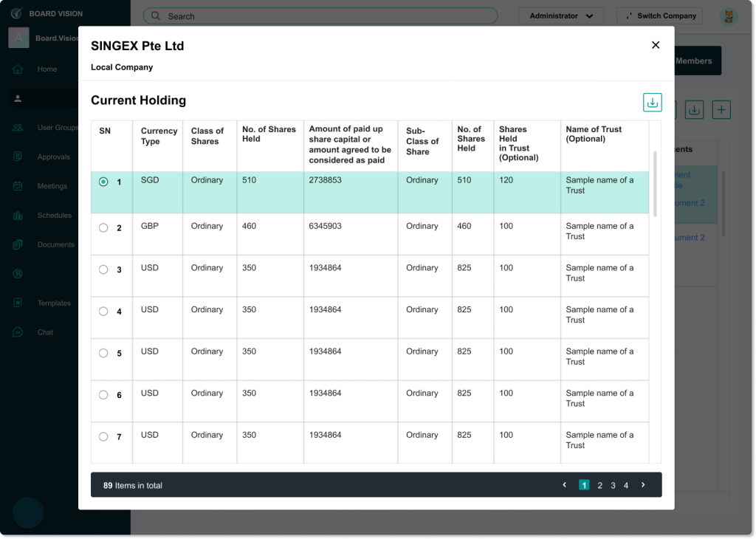Go to previous page arrow
756x539 pixels.
pos(565,485)
